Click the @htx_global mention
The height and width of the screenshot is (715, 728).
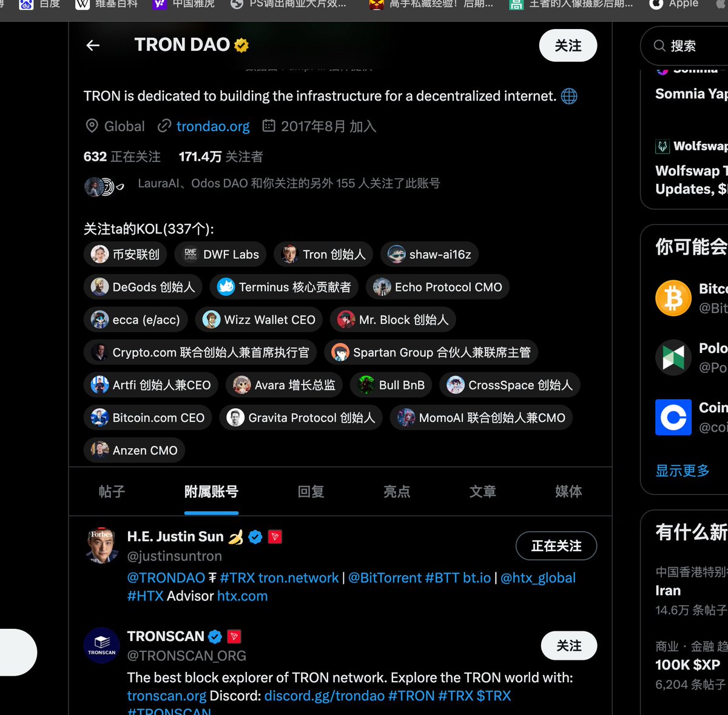tap(538, 578)
